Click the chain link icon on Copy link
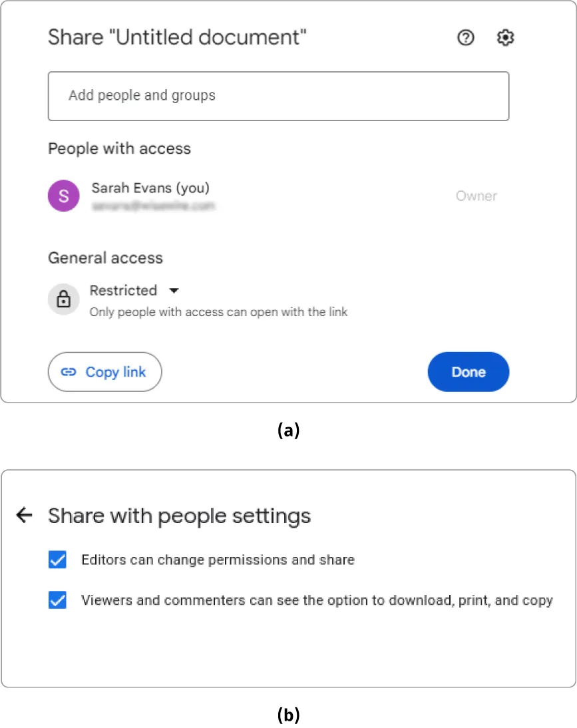 tap(69, 372)
